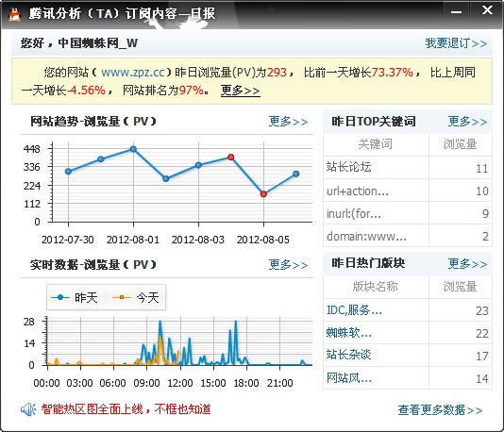Minimize the Tencent Analytics window
Image resolution: width=504 pixels, height=432 pixels.
[456, 12]
